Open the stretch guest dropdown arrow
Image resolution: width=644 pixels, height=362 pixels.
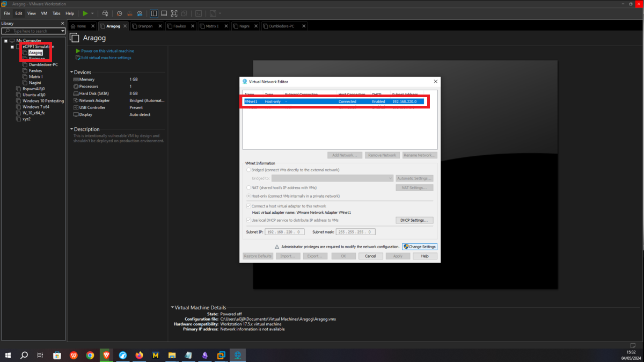[x=220, y=13]
